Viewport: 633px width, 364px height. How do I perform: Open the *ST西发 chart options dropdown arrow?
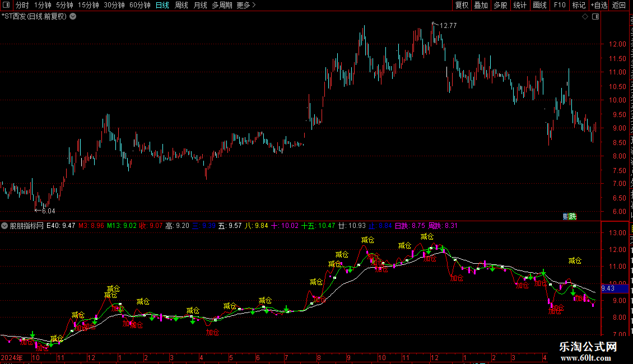point(73,17)
